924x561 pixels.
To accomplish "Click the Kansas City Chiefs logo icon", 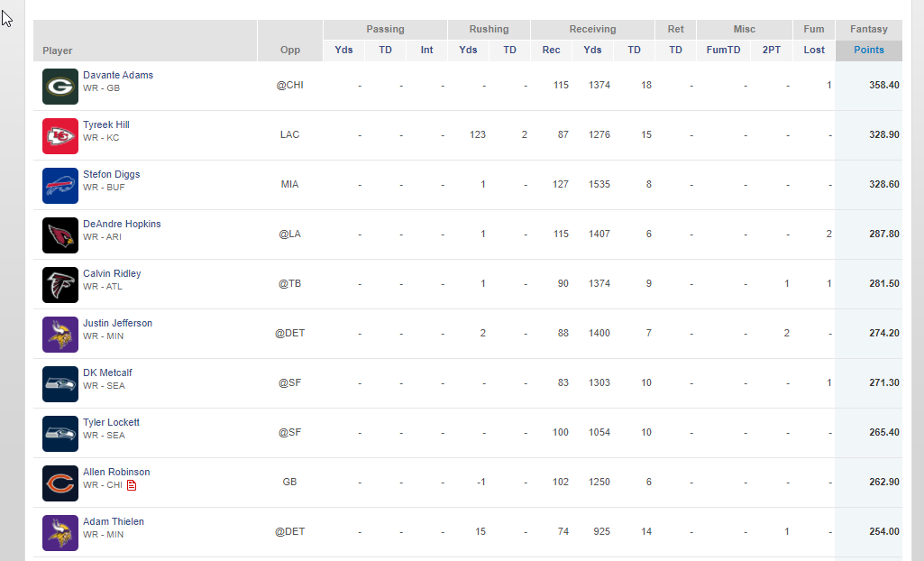I will point(60,136).
